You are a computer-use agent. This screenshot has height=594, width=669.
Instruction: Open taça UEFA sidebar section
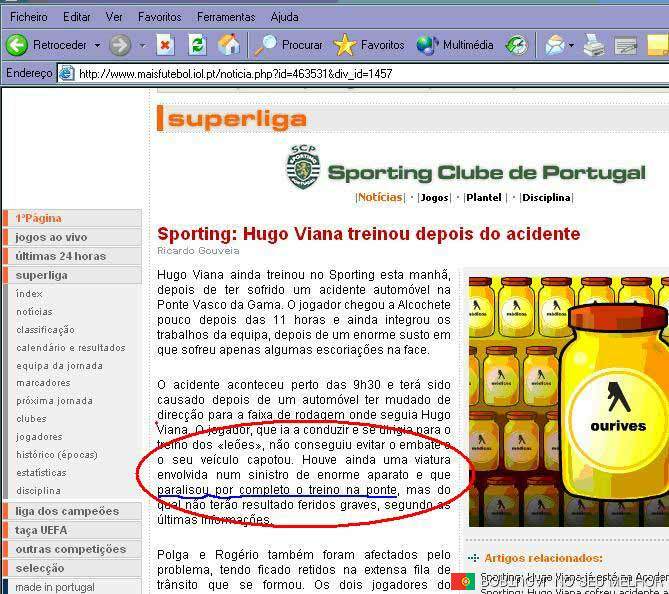click(x=72, y=530)
